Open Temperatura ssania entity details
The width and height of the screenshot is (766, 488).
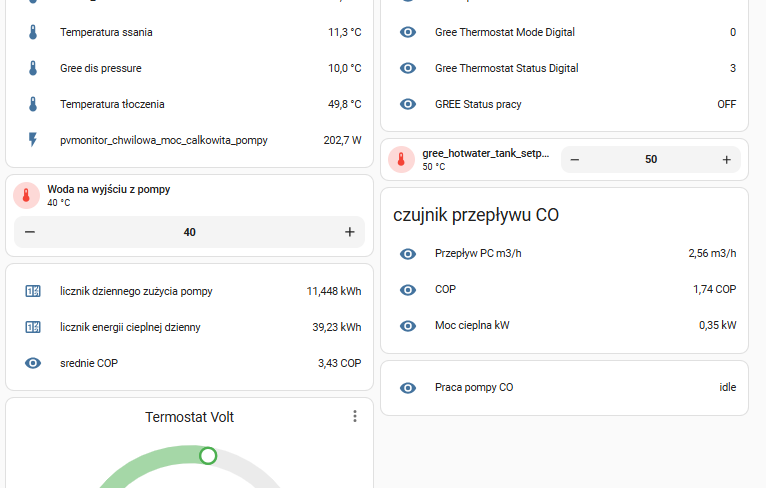point(106,32)
